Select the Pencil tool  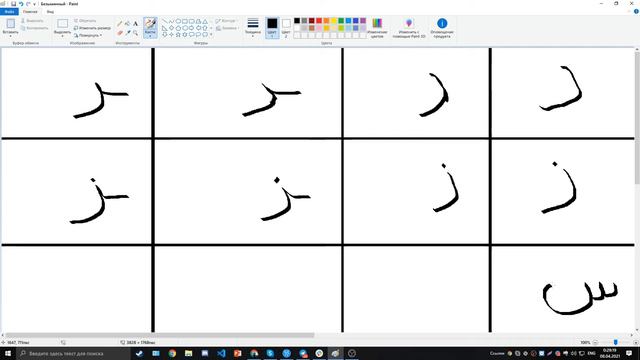pyautogui.click(x=120, y=24)
